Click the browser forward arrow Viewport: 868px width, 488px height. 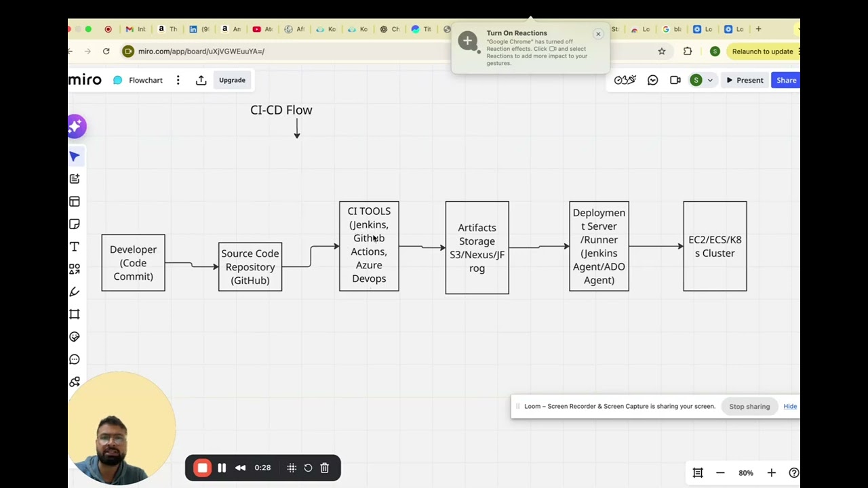(87, 52)
